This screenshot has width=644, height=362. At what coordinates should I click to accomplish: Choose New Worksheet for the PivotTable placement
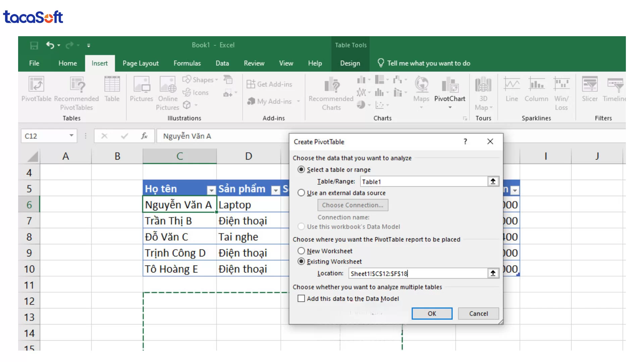click(x=301, y=251)
